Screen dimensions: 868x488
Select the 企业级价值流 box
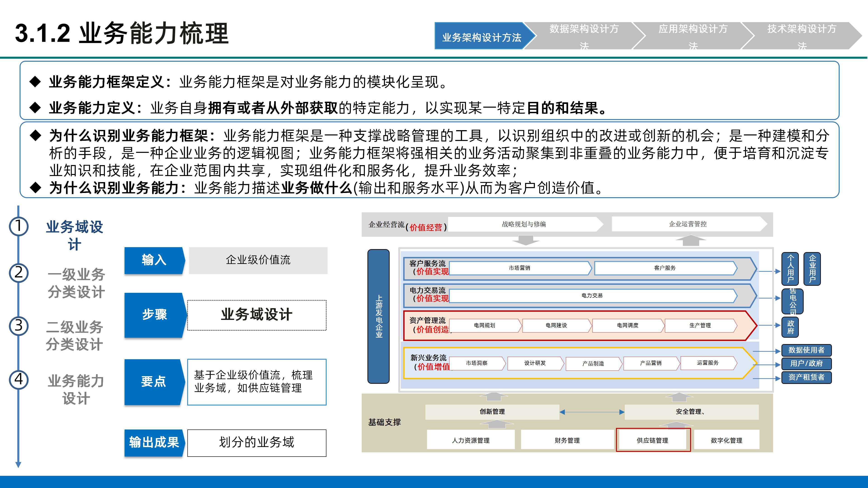(258, 260)
